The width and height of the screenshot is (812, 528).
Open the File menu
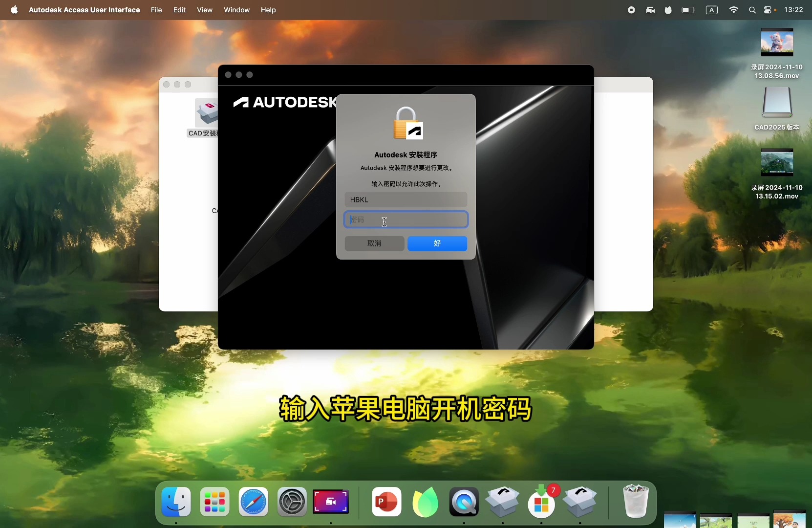tap(156, 10)
